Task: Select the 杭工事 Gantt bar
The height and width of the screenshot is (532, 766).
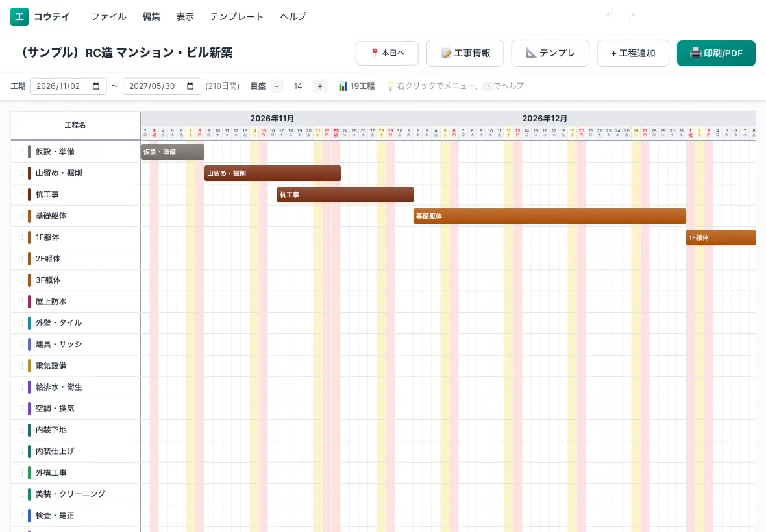Action: (x=345, y=195)
